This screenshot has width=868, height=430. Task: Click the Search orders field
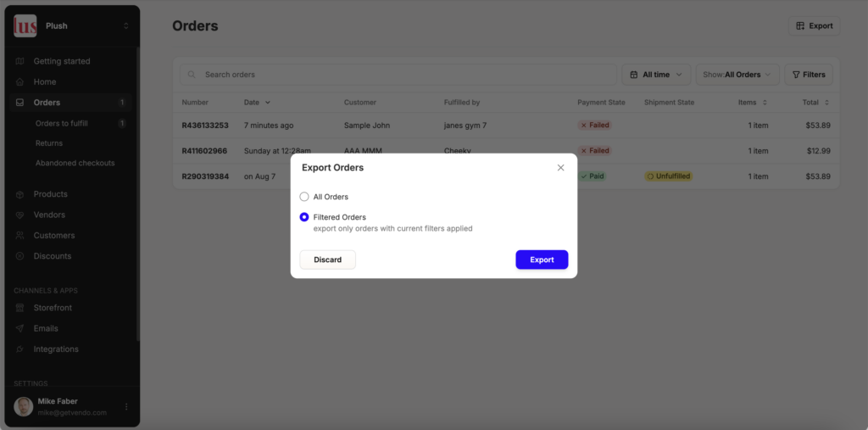398,75
